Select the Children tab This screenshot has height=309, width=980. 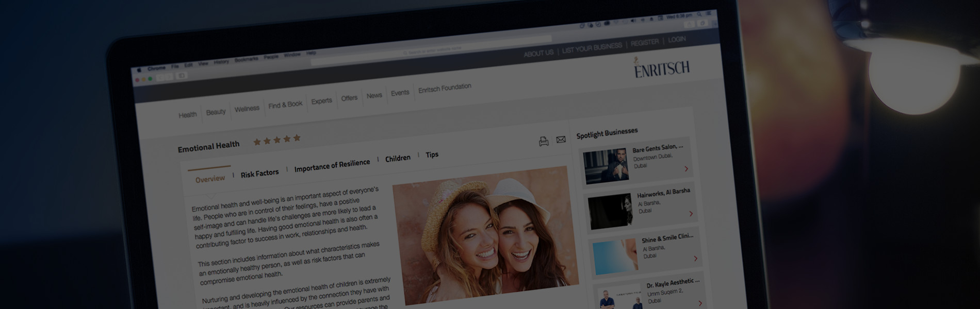point(398,158)
